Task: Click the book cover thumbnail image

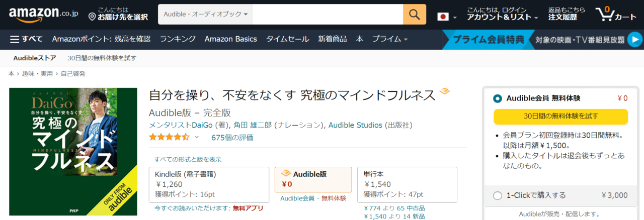Action: pos(73,152)
